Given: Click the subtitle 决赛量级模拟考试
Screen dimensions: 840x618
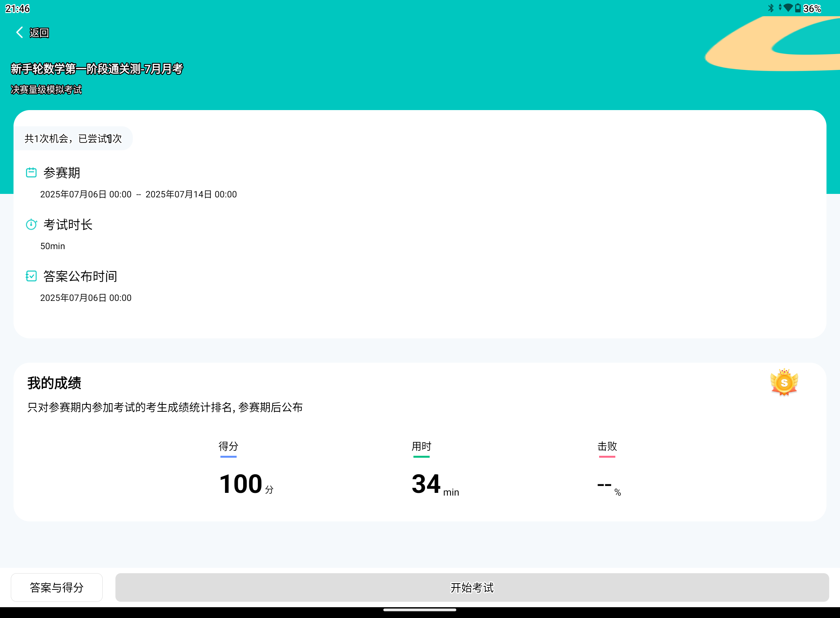Looking at the screenshot, I should [x=46, y=89].
